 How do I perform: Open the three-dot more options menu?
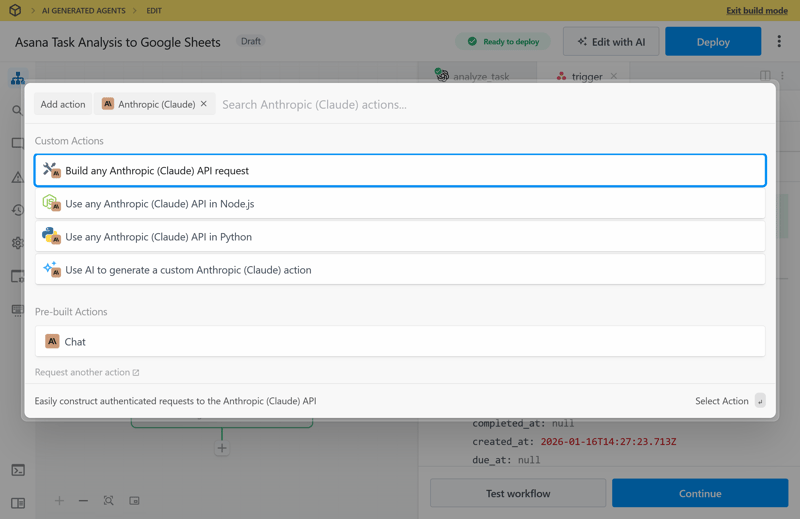[779, 42]
